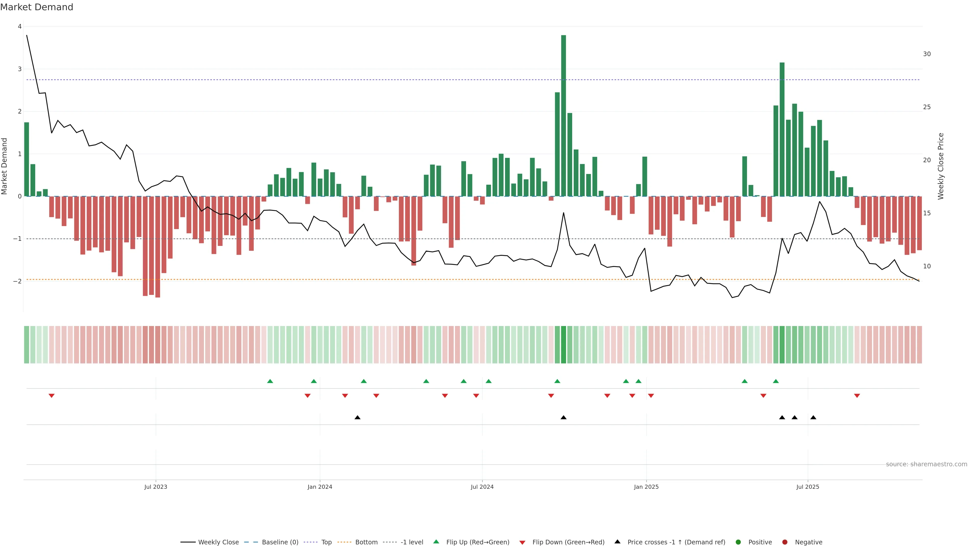
Task: Click green Flip Up legend triangle icon
Action: tap(436, 542)
